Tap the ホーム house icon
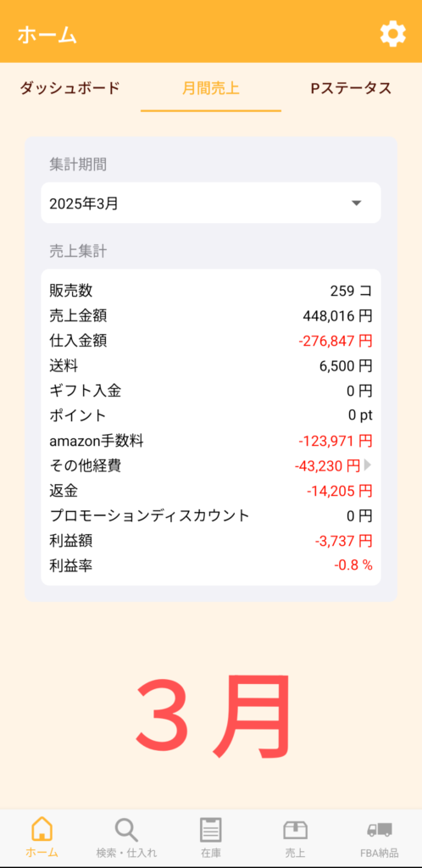The height and width of the screenshot is (868, 422). coord(42,829)
